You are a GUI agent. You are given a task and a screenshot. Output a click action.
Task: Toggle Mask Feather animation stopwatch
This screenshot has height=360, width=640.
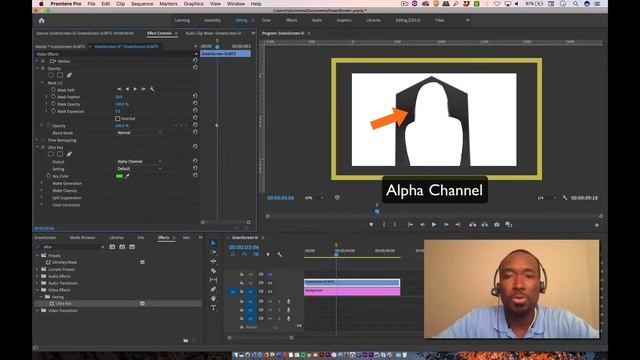[53, 97]
